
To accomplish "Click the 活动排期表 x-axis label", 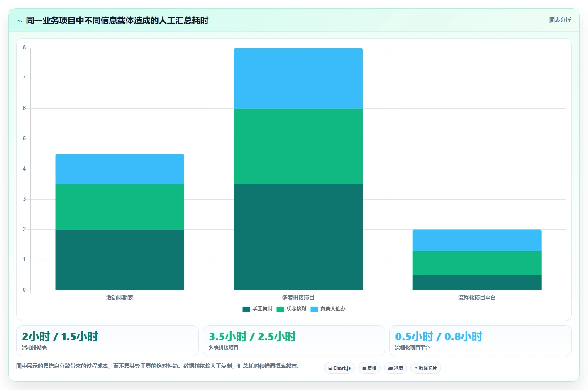I will tap(120, 297).
